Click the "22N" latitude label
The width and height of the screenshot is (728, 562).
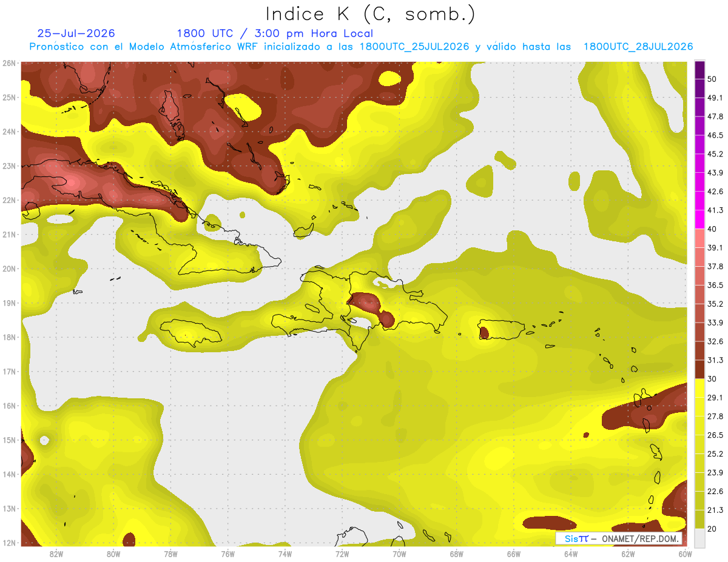point(9,200)
